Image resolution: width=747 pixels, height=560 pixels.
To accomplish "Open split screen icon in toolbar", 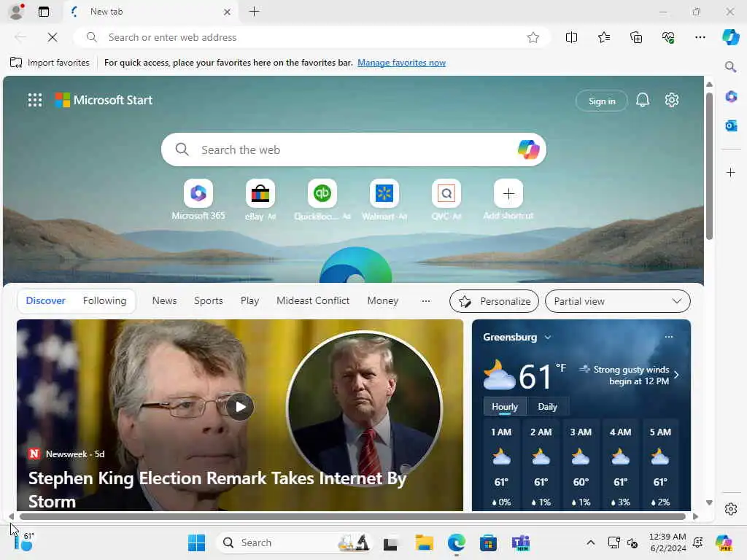I will [x=571, y=37].
